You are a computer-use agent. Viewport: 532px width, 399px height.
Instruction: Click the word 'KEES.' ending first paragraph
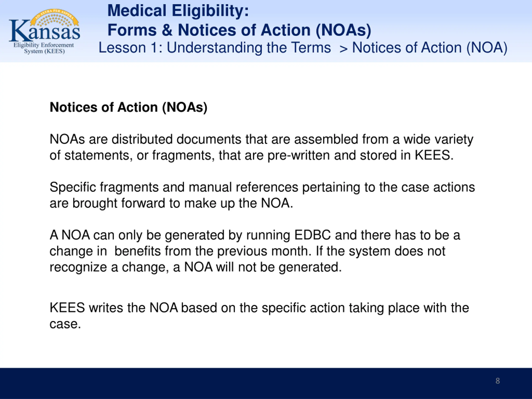[x=434, y=155]
